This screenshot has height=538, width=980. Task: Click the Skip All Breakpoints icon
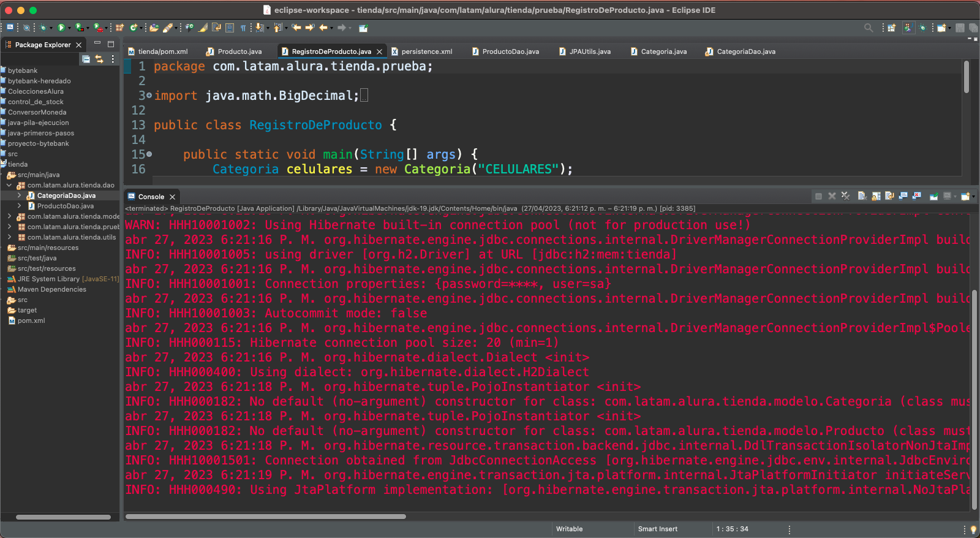point(26,28)
